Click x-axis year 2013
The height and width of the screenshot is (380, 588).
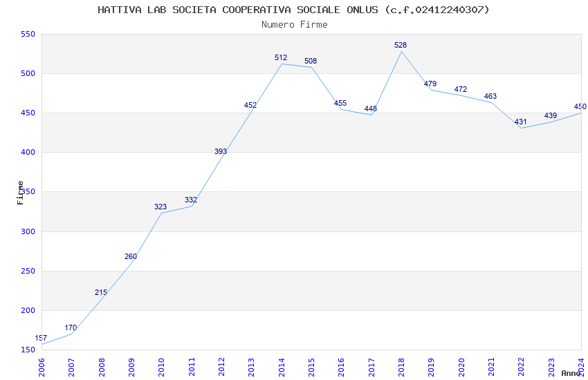tap(251, 367)
